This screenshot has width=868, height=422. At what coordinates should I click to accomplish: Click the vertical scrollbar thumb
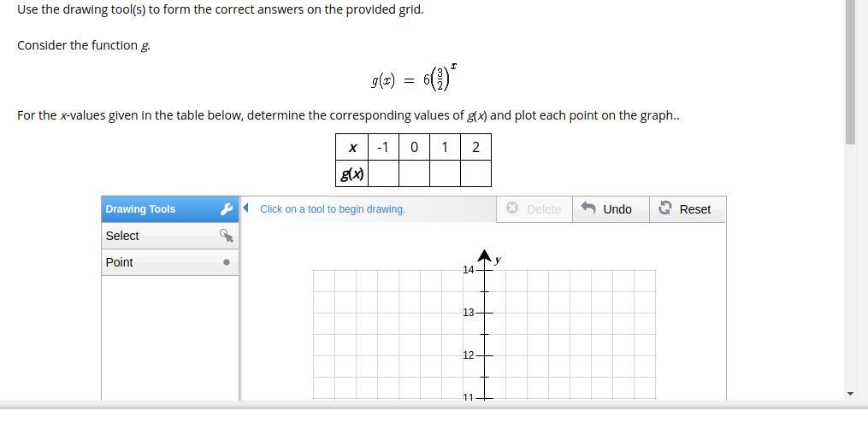click(x=851, y=72)
